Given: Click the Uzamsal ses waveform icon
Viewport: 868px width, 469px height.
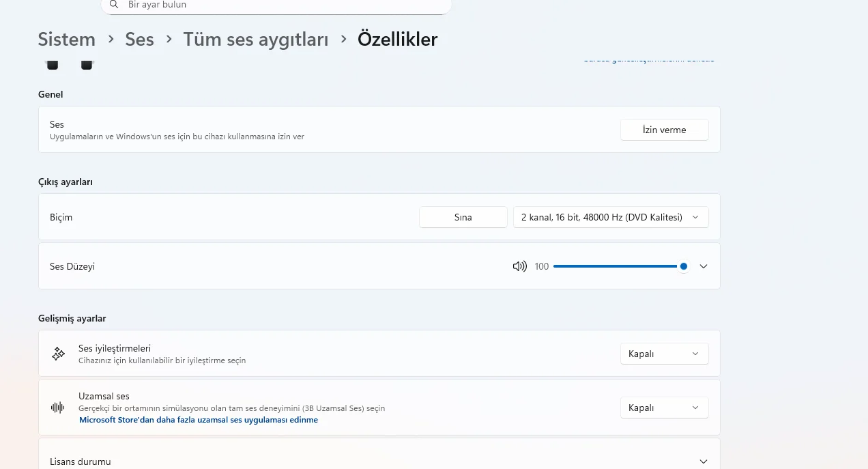Looking at the screenshot, I should (x=58, y=408).
